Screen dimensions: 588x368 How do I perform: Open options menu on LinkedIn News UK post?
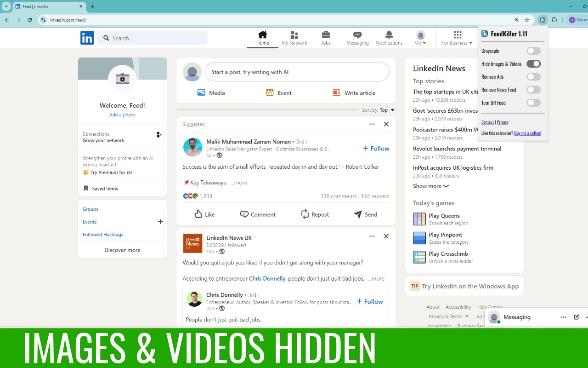tap(372, 236)
